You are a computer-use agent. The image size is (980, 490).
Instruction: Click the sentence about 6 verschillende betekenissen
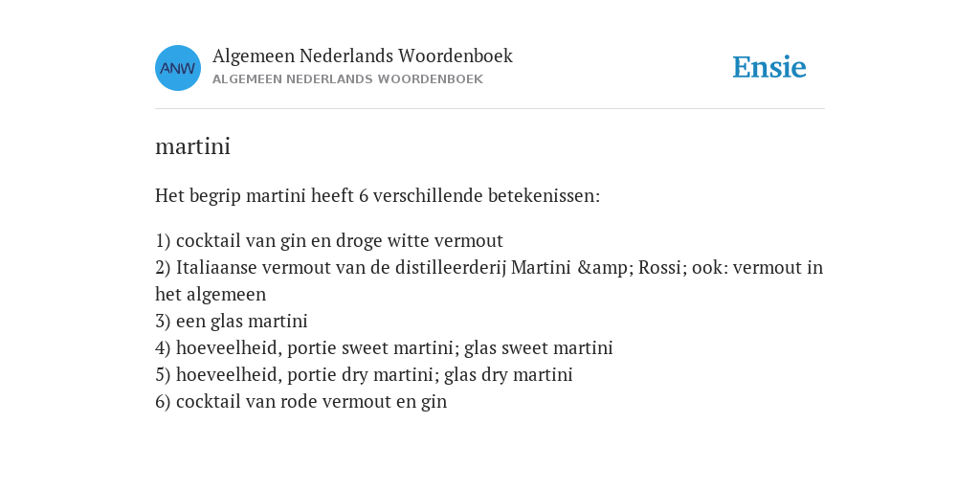377,196
